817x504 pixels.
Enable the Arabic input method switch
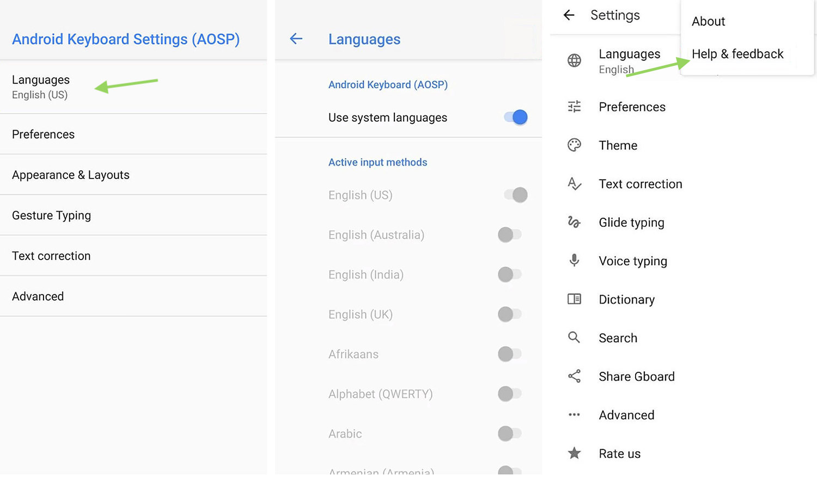(x=510, y=433)
